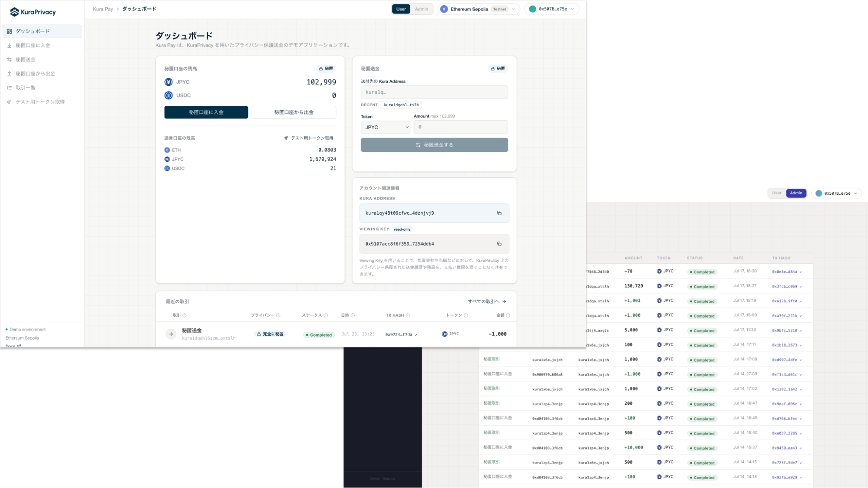Expand the 秘匿送金 transaction row arrow

(171, 334)
